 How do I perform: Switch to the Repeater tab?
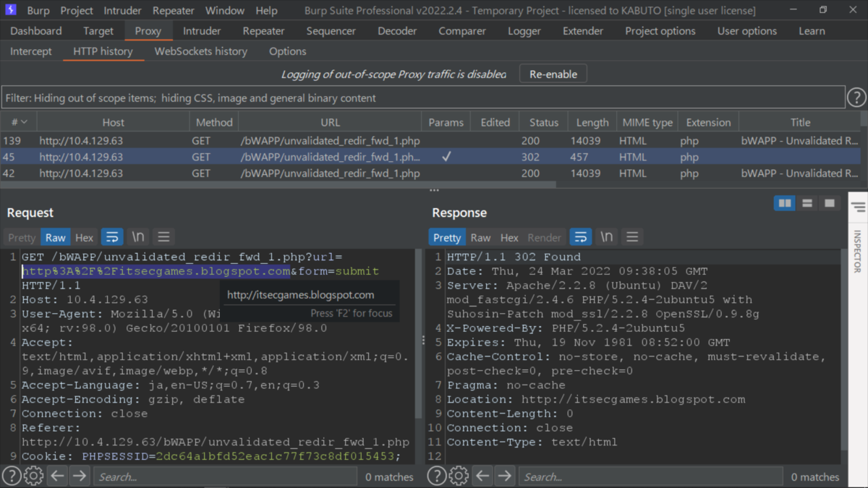[263, 31]
